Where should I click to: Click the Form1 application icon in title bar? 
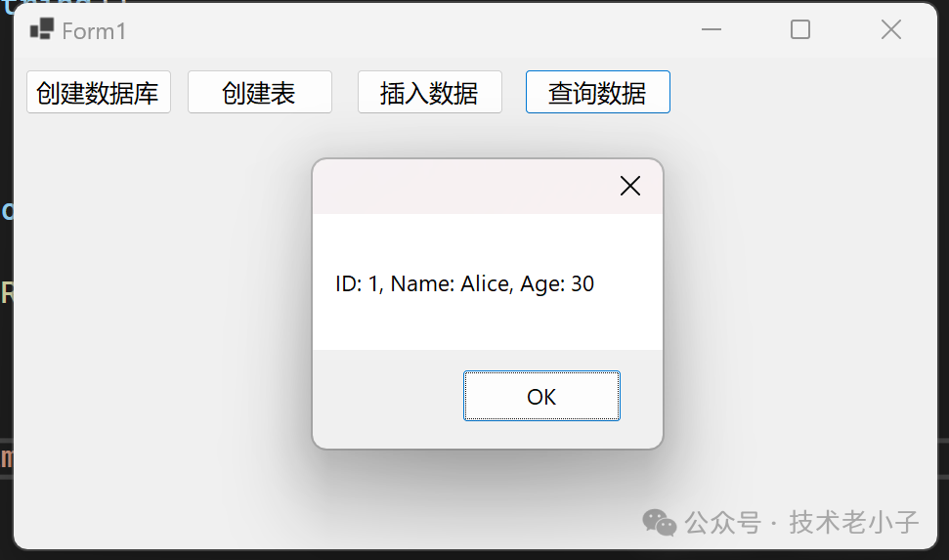(42, 29)
